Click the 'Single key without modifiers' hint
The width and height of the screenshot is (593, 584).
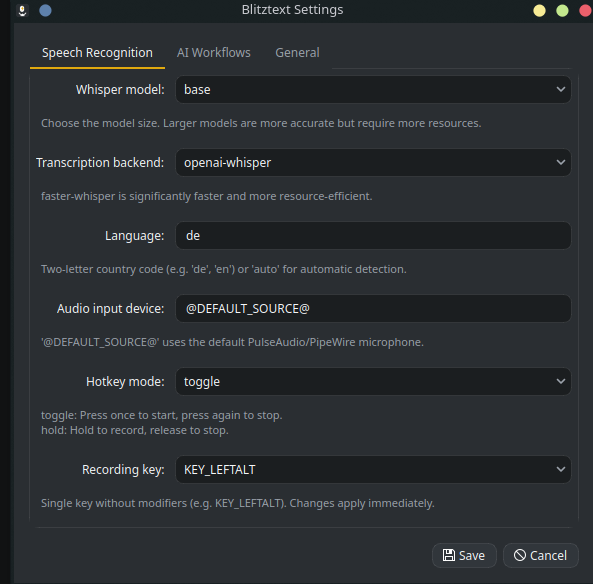coord(238,503)
